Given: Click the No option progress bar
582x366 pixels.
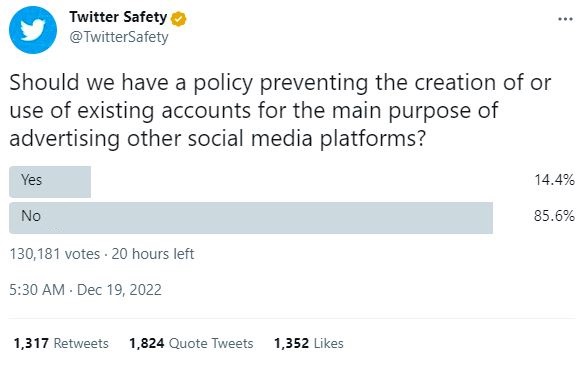Looking at the screenshot, I should point(251,218).
